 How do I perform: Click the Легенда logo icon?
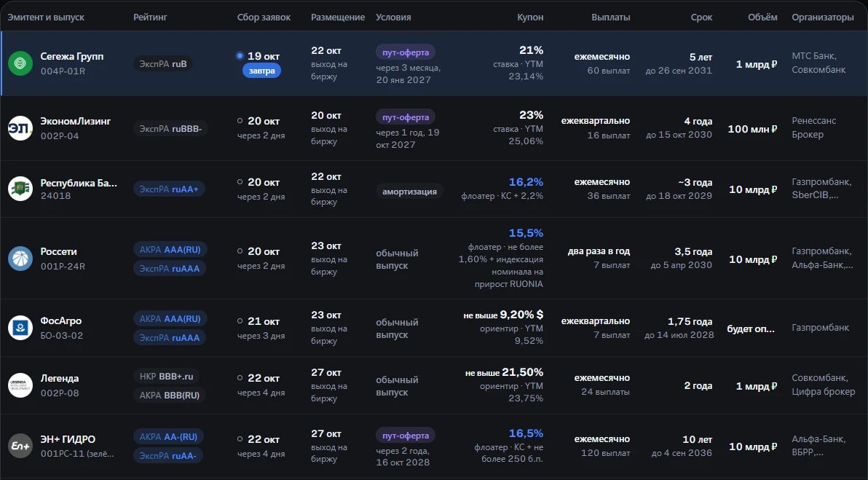click(x=20, y=385)
